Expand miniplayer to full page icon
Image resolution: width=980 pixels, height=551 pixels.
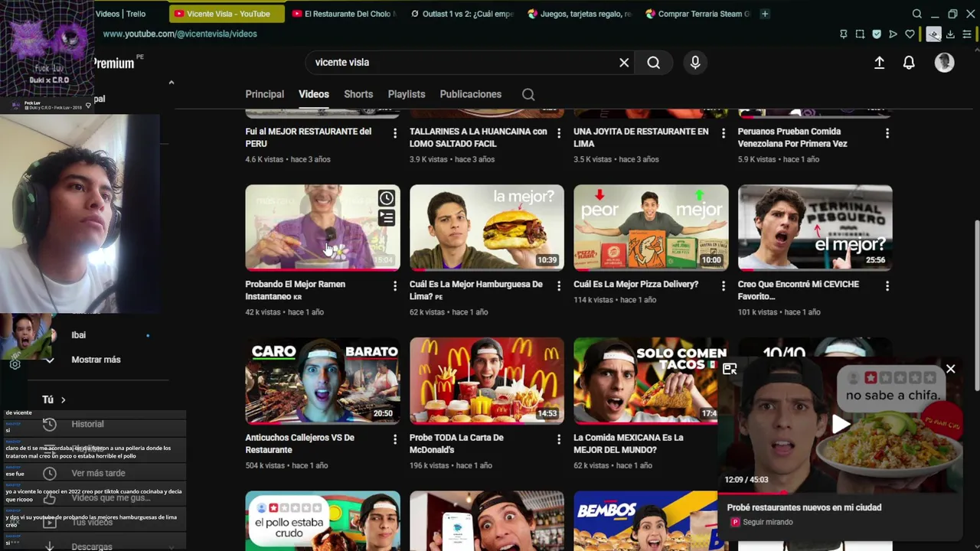pos(730,369)
